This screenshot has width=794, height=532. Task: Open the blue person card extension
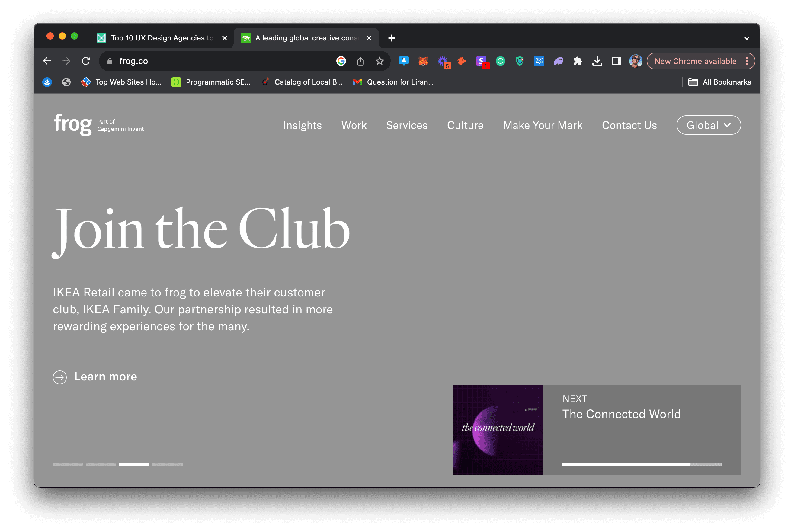[x=404, y=61]
